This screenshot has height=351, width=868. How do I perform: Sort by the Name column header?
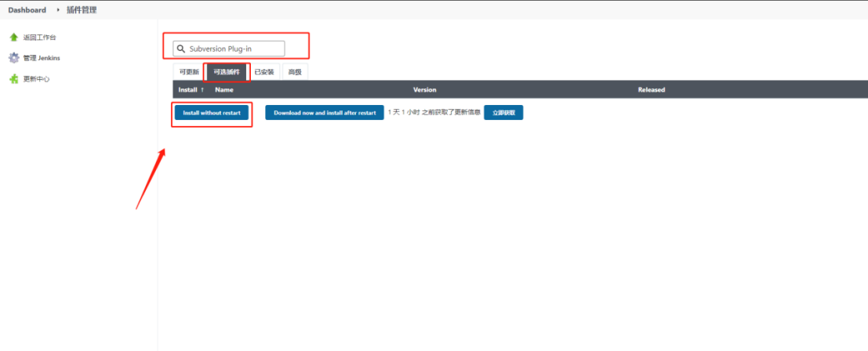coord(224,89)
